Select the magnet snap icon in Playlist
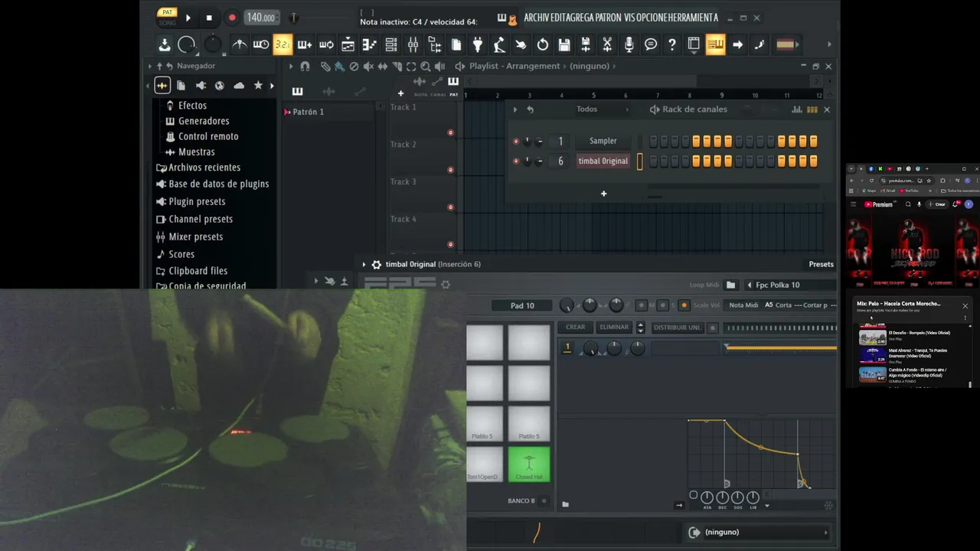The image size is (980, 551). tap(305, 67)
